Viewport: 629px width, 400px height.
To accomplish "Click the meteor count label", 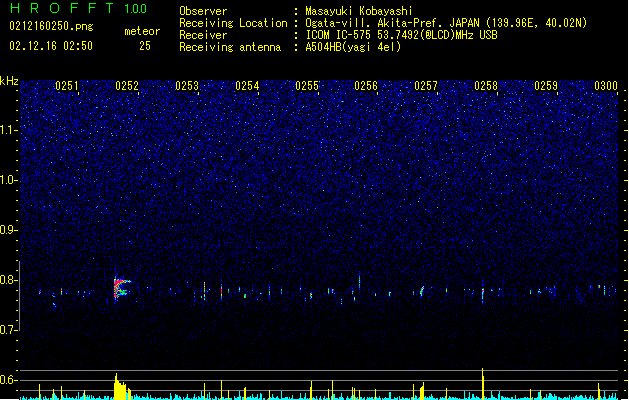I will (142, 31).
